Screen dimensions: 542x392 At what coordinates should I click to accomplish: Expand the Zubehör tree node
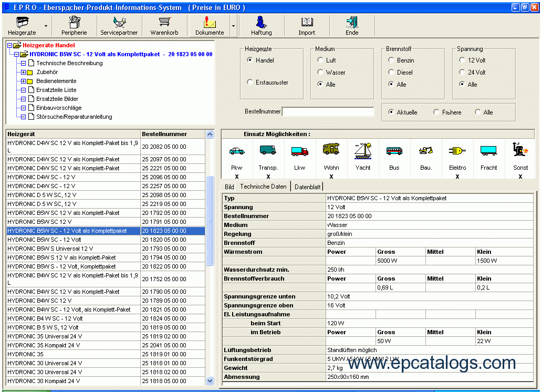coord(23,73)
